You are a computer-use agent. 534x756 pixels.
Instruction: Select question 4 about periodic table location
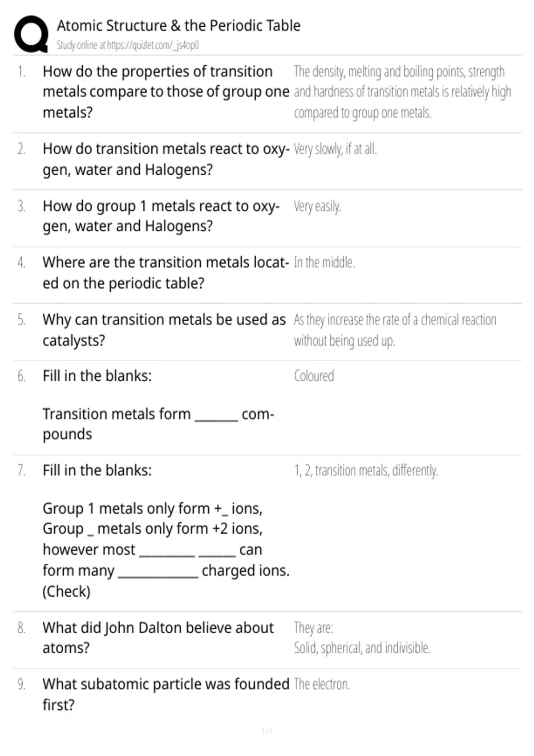(x=166, y=273)
